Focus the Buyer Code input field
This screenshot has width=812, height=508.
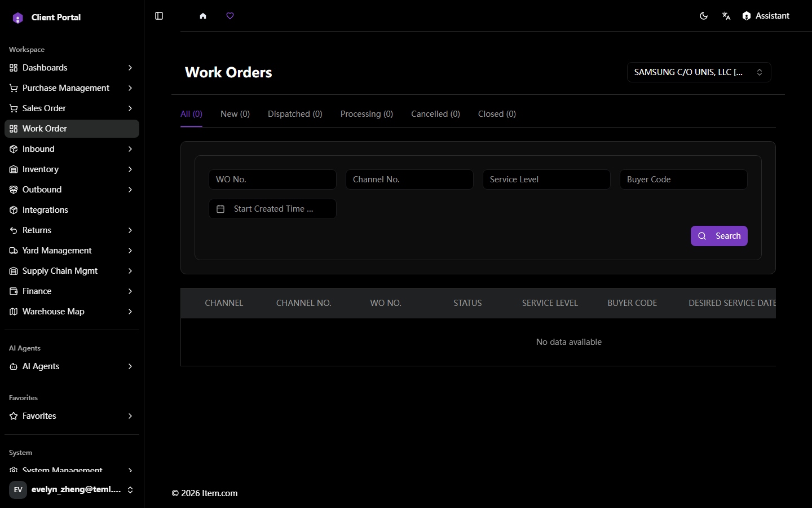click(x=683, y=179)
